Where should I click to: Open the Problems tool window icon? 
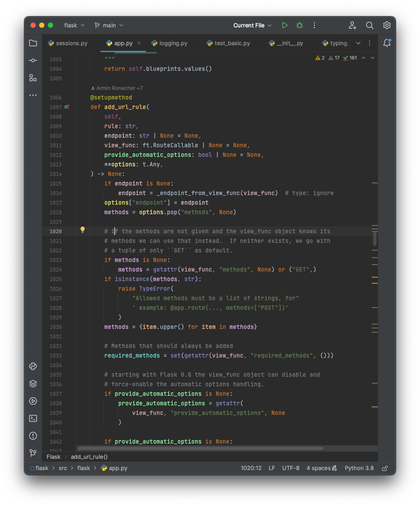33,436
